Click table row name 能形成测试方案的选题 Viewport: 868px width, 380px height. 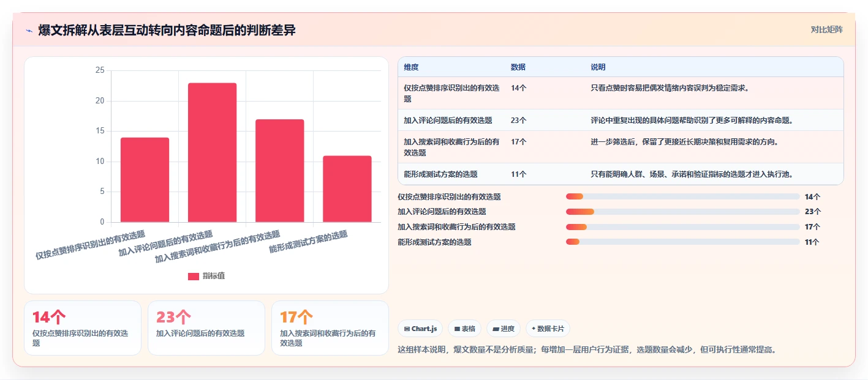(440, 174)
